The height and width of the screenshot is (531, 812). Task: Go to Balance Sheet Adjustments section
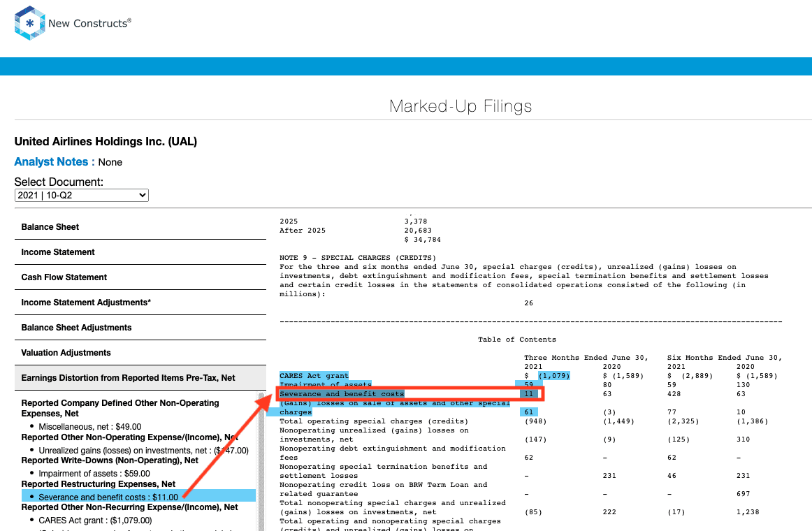(x=140, y=328)
